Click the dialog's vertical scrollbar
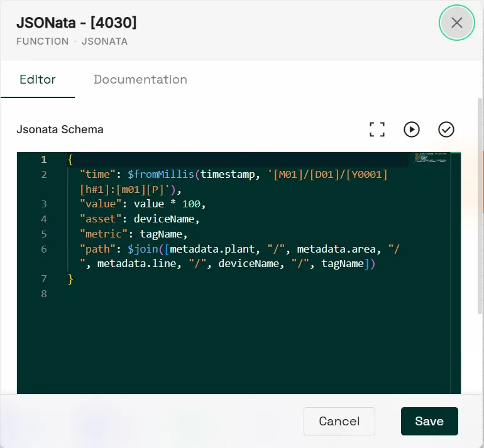484x448 pixels. [480, 206]
